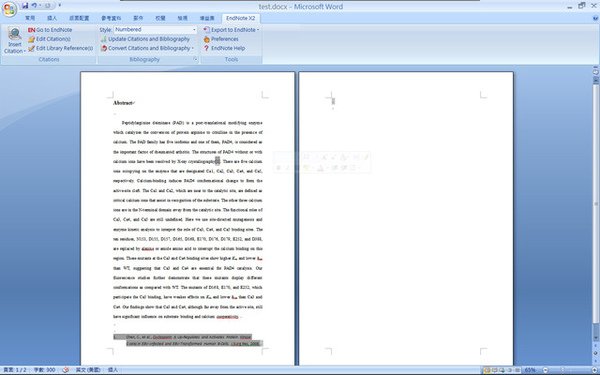Open the round Office button menu

coord(9,10)
